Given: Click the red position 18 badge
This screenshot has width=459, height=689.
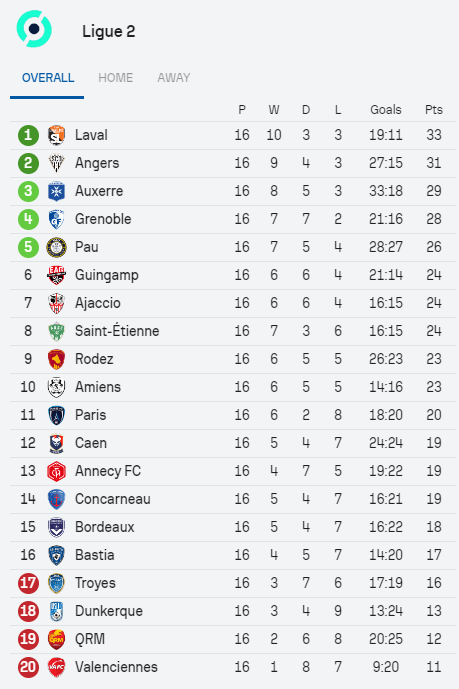Looking at the screenshot, I should pos(28,611).
